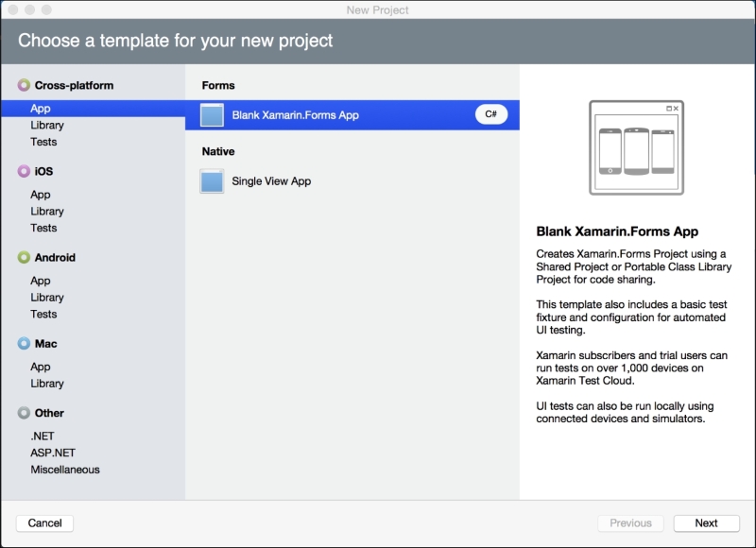Image resolution: width=756 pixels, height=548 pixels.
Task: Click the device preview illustration
Action: click(x=636, y=147)
